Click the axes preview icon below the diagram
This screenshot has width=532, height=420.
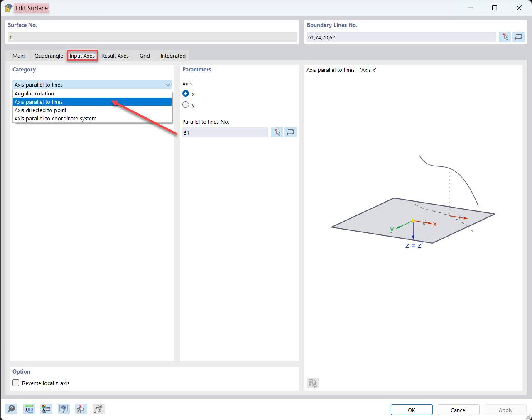click(313, 383)
